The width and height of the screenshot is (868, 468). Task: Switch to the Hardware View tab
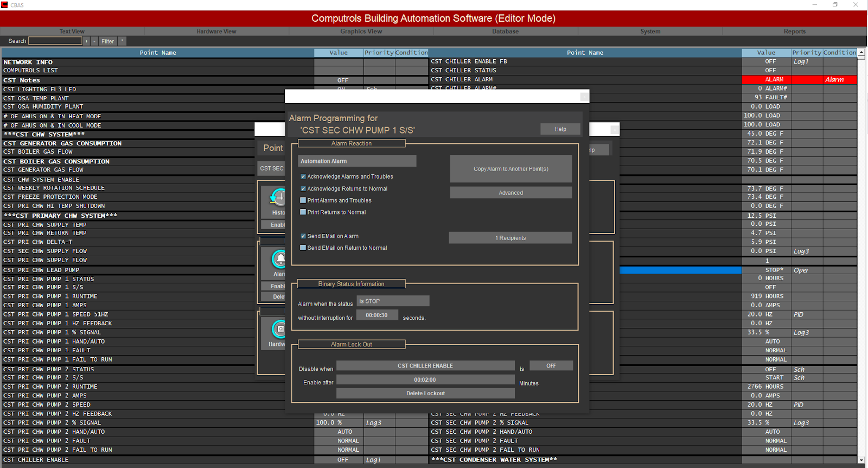click(216, 31)
